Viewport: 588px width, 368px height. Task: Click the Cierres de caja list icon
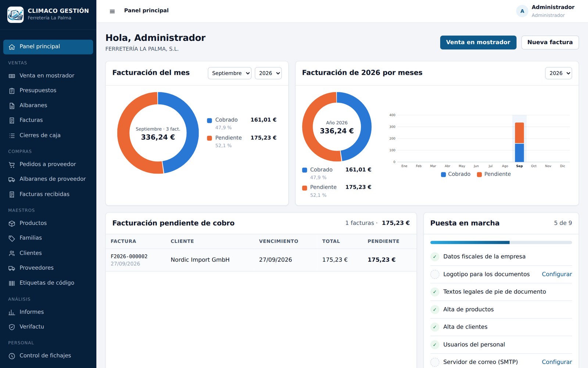12,135
